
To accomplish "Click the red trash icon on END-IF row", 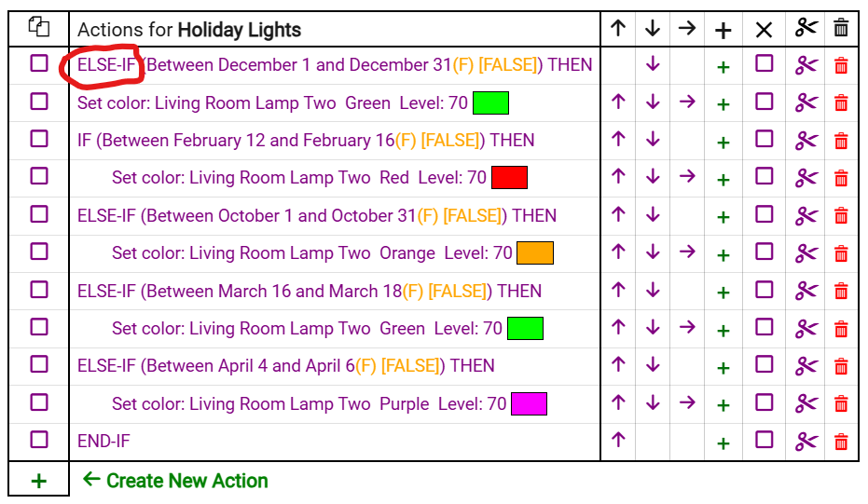I will 841,442.
